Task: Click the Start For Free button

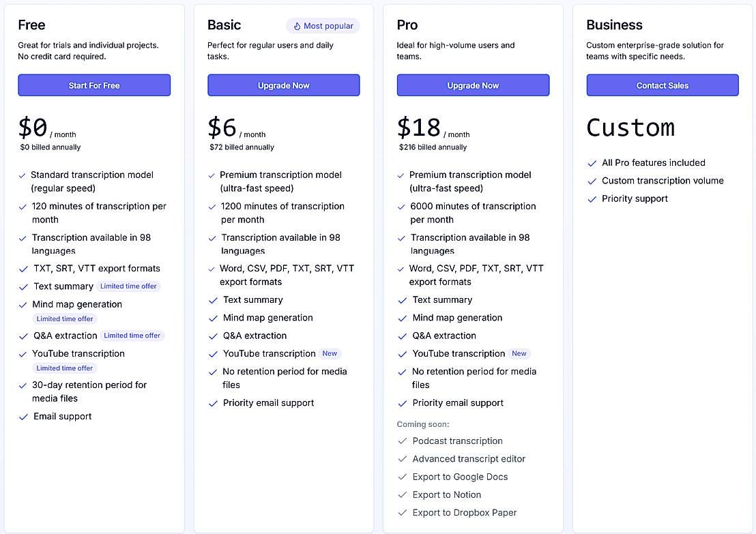Action: pyautogui.click(x=94, y=85)
